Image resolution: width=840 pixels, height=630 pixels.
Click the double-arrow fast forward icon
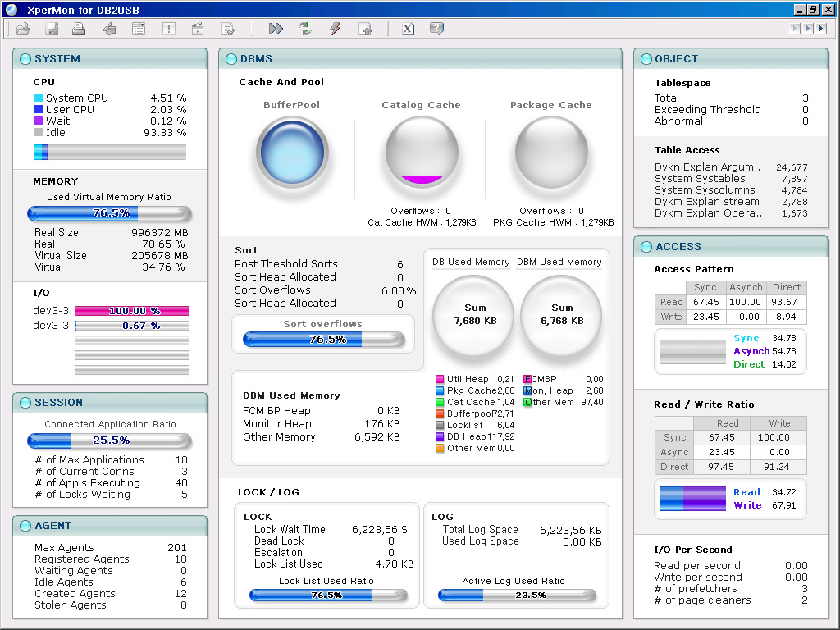[276, 29]
